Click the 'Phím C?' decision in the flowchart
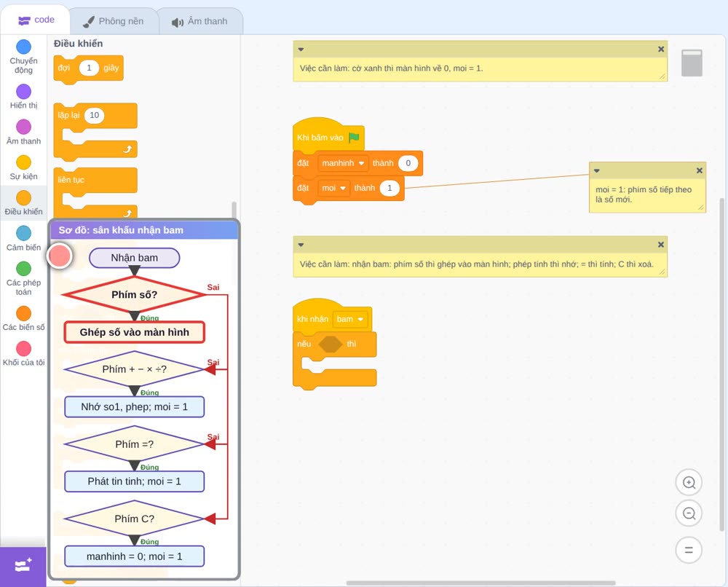This screenshot has height=587, width=728. click(x=134, y=519)
